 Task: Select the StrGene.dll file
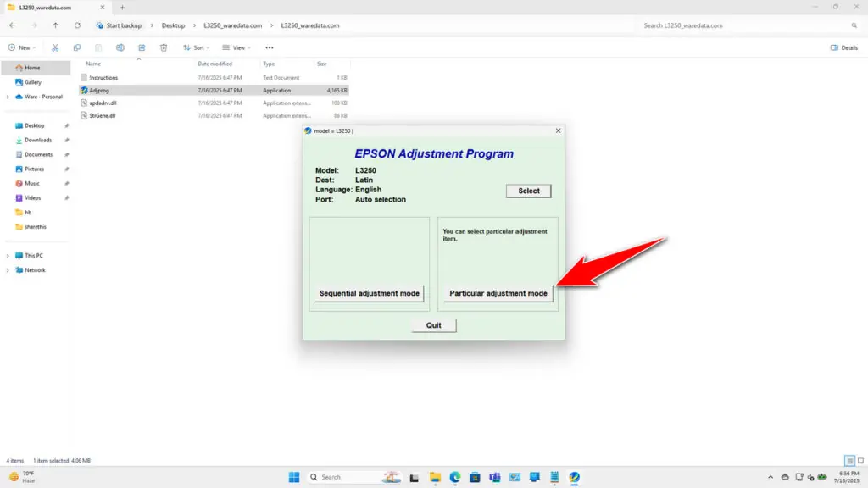pyautogui.click(x=214, y=115)
